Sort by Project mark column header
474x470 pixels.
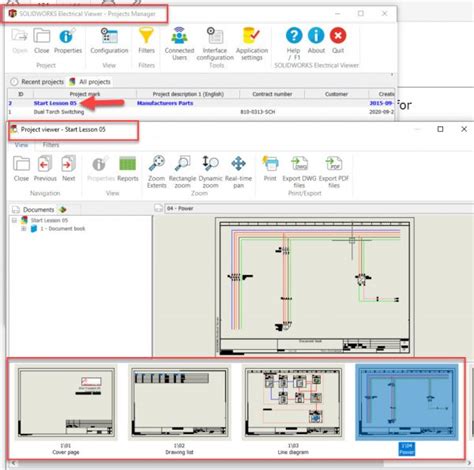click(85, 94)
